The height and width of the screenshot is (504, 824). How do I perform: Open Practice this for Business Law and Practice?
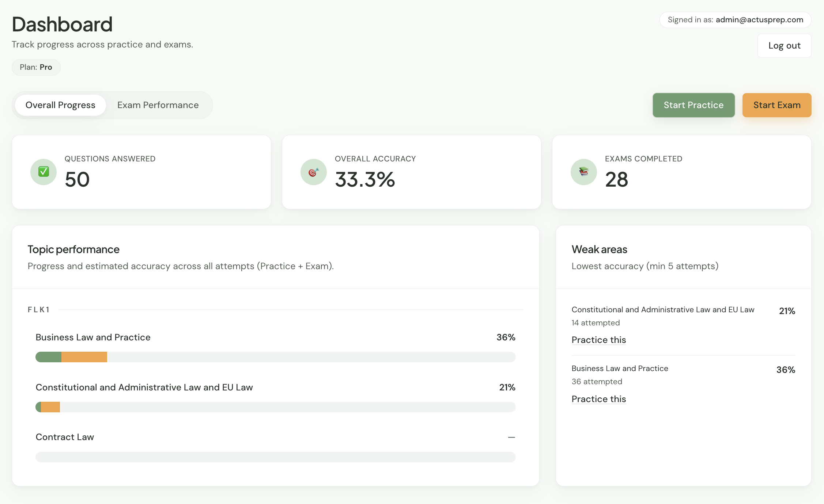(x=598, y=399)
